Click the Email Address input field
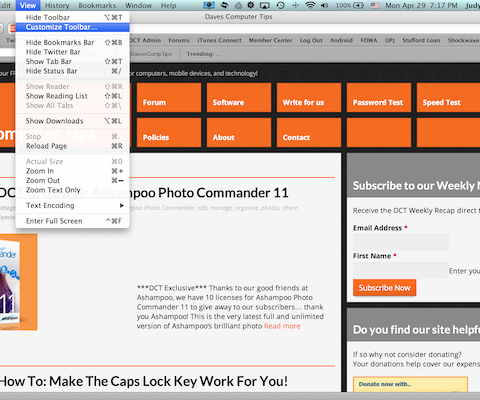The height and width of the screenshot is (400, 480). coord(401,242)
